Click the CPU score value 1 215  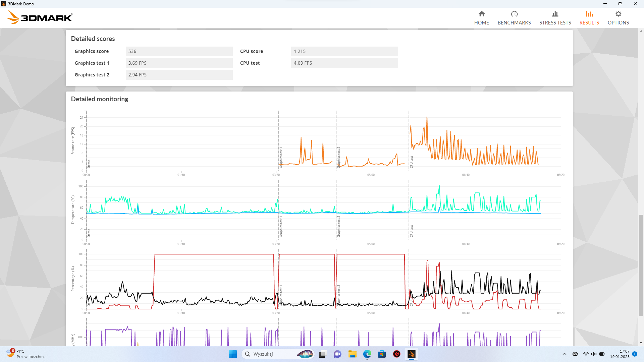click(x=344, y=51)
